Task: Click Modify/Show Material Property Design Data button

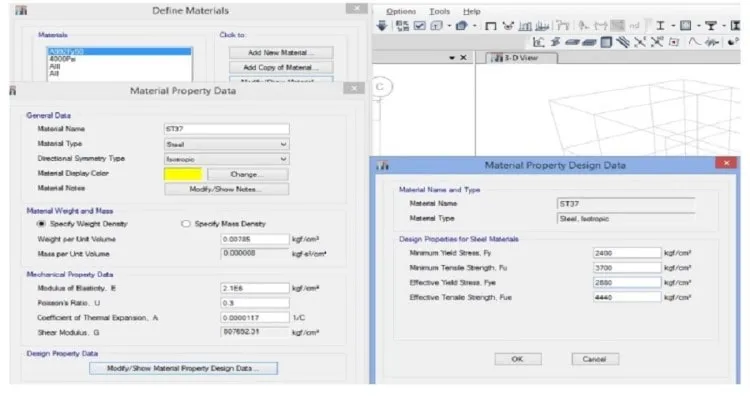Action: [183, 368]
